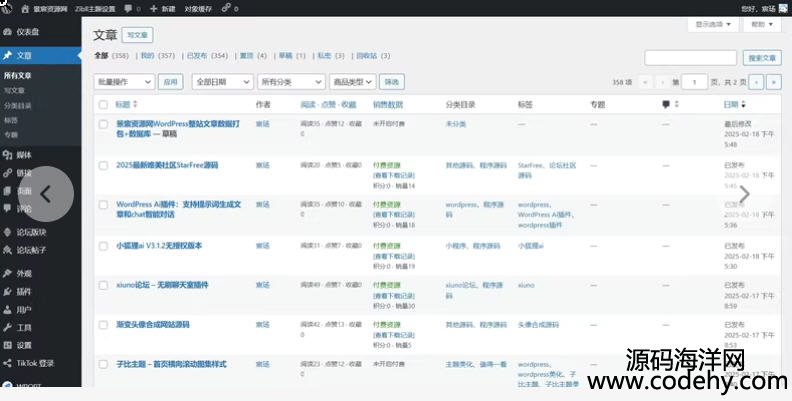Screen dimensions: 792x401
Task: Select 标签 in the sidebar submenu
Action: click(x=11, y=120)
